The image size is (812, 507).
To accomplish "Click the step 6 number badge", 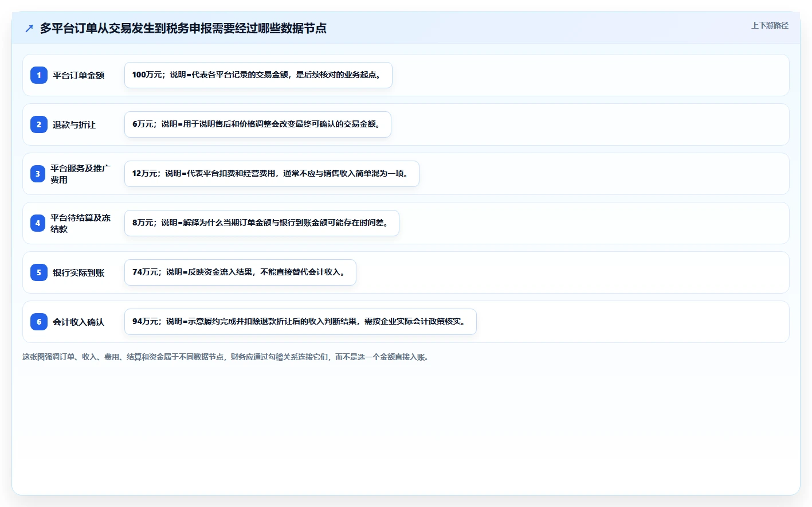I will point(39,322).
